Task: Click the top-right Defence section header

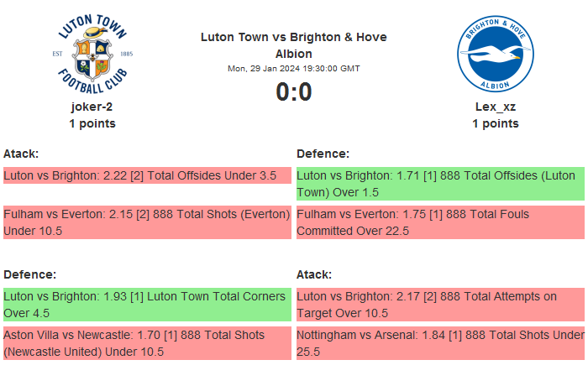Action: (323, 154)
